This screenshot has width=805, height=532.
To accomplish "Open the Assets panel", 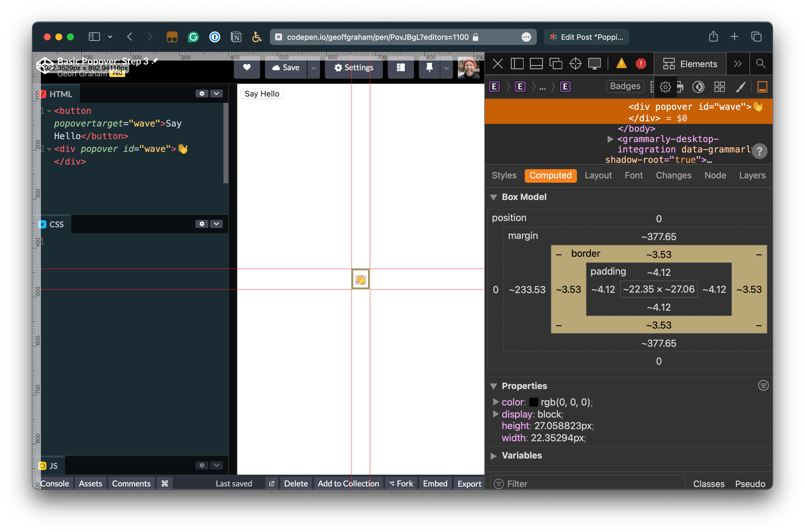I will pyautogui.click(x=90, y=484).
